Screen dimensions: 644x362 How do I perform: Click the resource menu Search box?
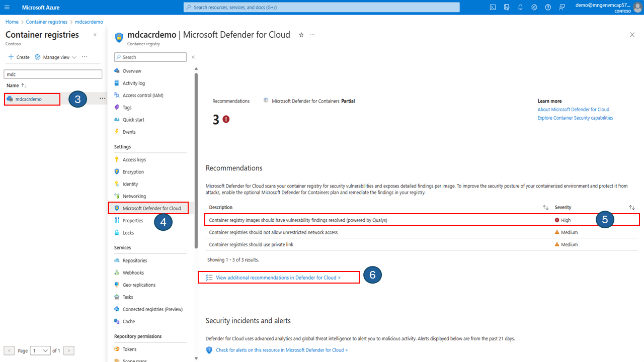pos(150,57)
